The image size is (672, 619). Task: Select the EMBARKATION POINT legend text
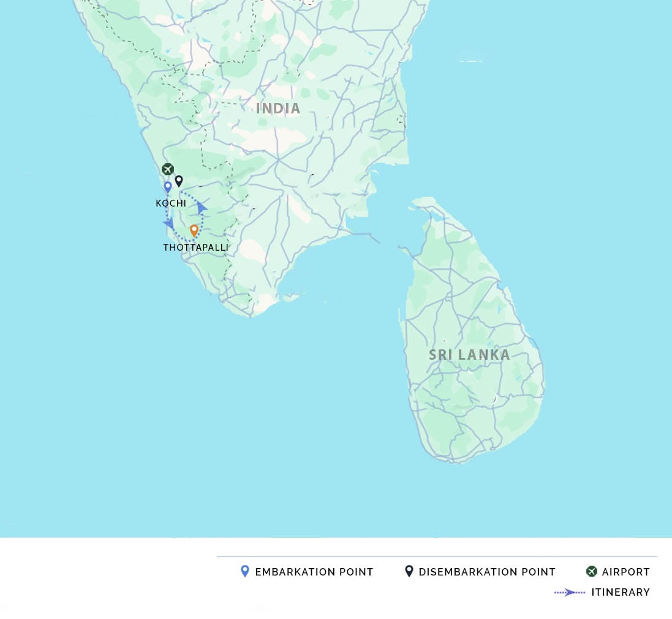click(314, 572)
